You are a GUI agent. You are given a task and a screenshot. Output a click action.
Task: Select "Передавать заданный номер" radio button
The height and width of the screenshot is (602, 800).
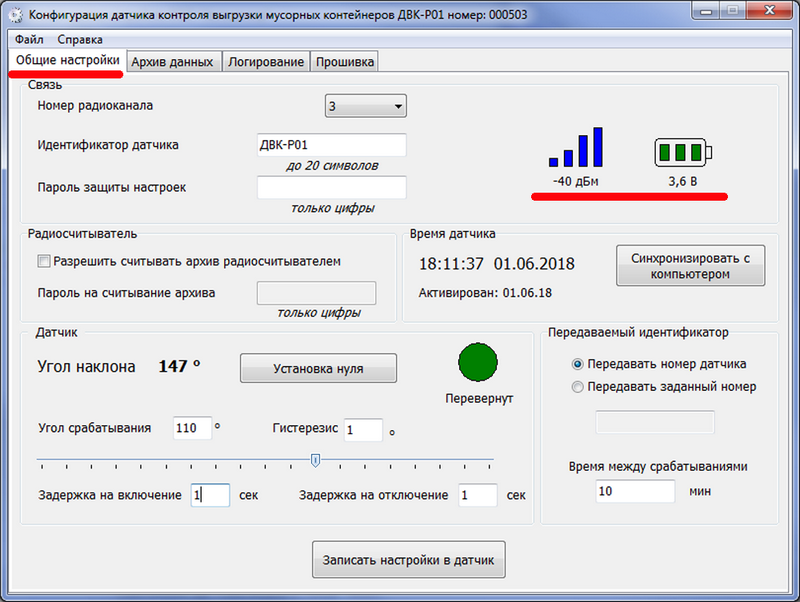(577, 387)
